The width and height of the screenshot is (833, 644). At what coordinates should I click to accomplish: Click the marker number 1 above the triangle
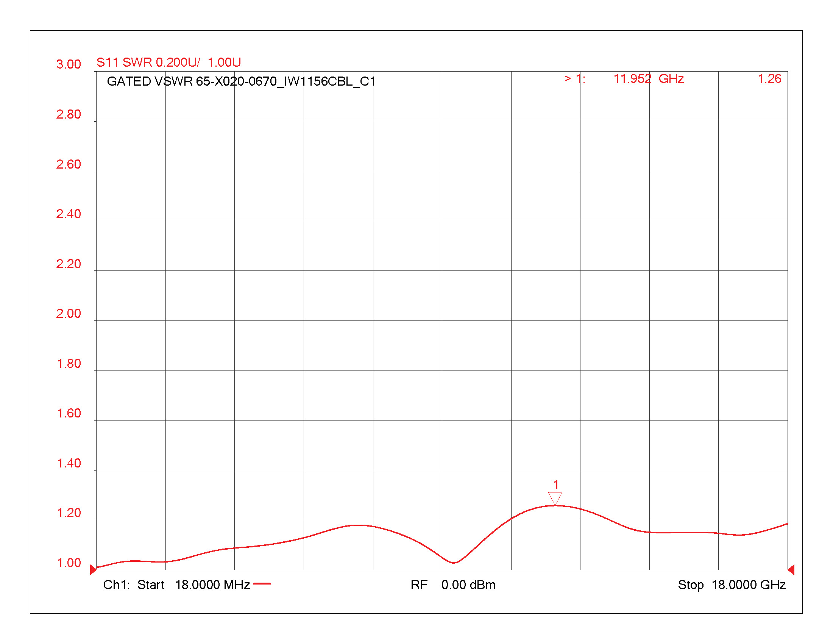[556, 485]
